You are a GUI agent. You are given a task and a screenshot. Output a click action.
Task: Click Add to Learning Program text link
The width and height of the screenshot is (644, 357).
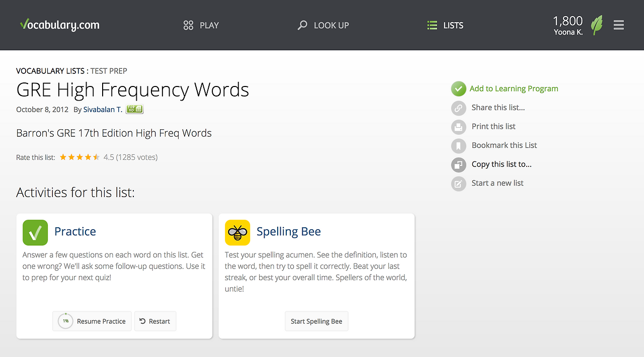[514, 88]
